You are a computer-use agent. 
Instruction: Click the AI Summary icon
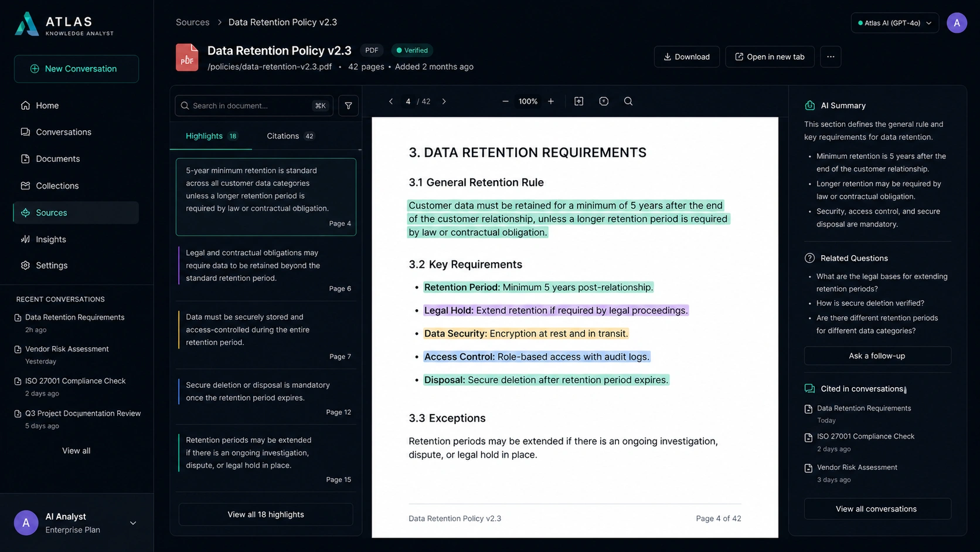tap(810, 106)
